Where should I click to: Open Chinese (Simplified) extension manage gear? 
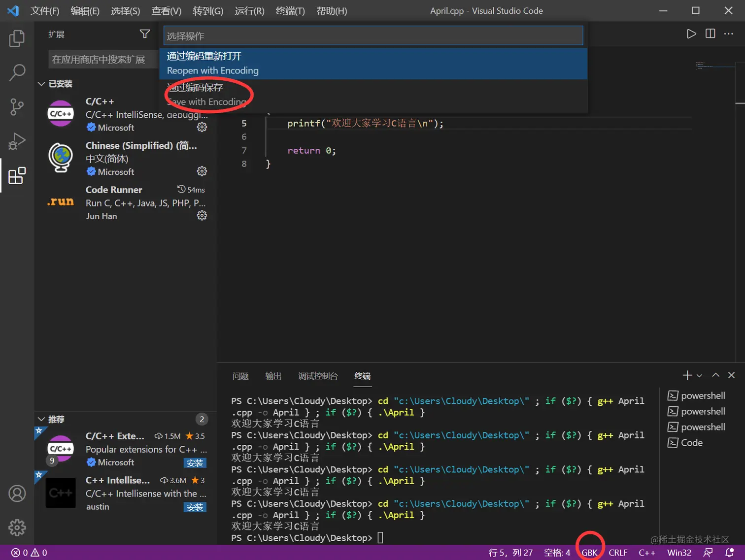point(202,171)
